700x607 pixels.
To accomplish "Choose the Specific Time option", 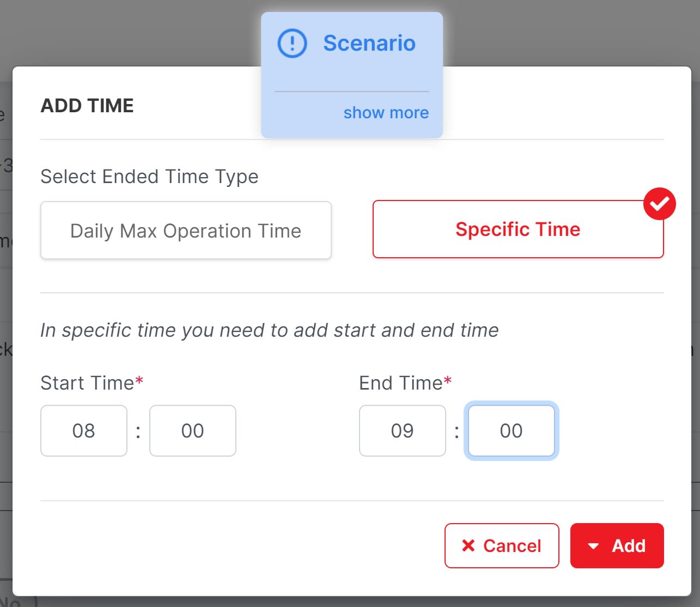I will 518,229.
